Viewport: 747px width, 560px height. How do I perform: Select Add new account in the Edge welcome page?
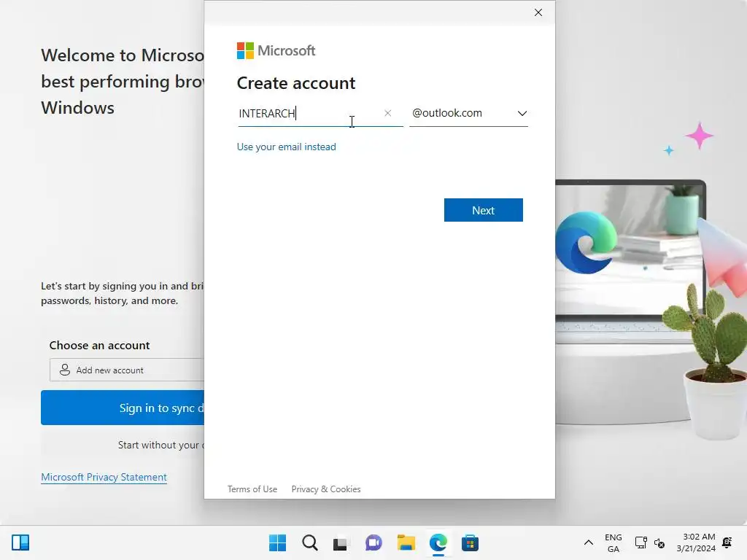pos(127,370)
